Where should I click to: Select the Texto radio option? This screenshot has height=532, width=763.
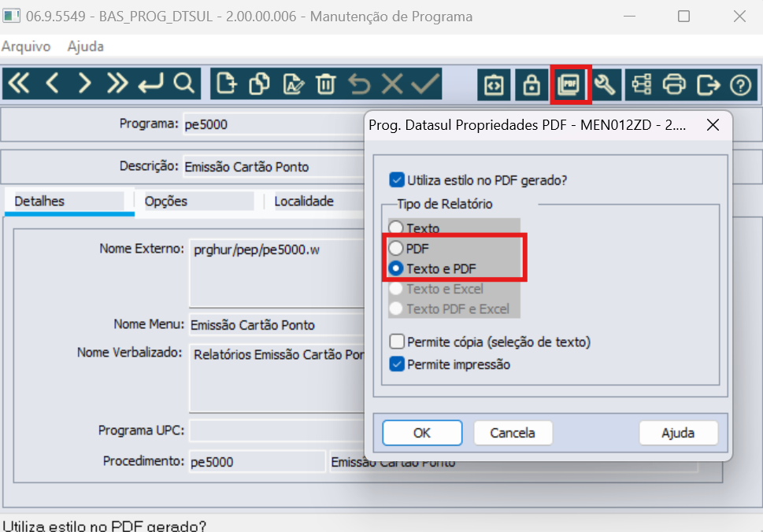point(395,227)
